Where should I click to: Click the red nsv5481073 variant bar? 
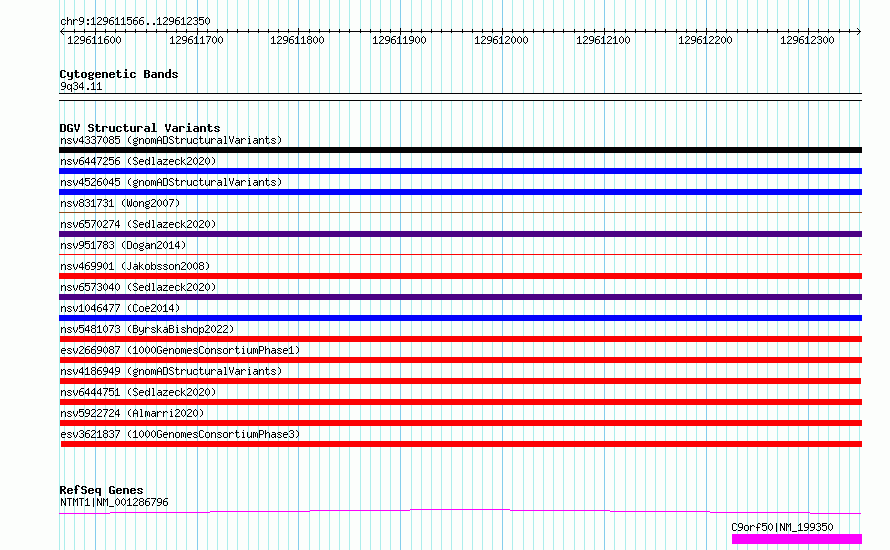460,339
